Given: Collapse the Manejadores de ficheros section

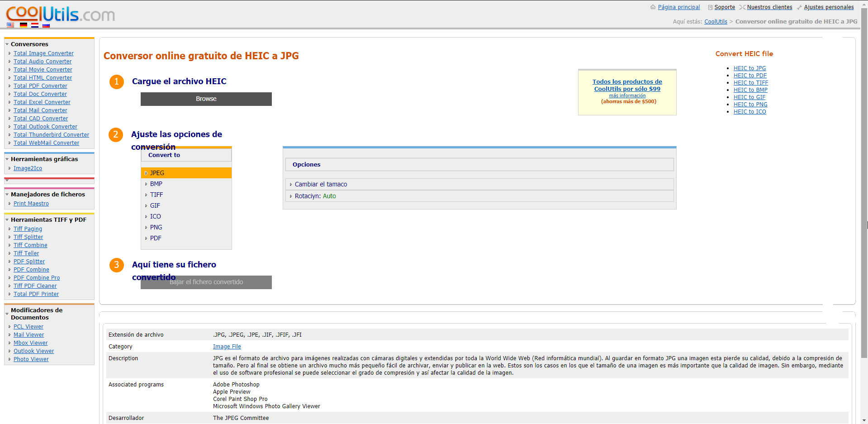Looking at the screenshot, I should coord(7,195).
